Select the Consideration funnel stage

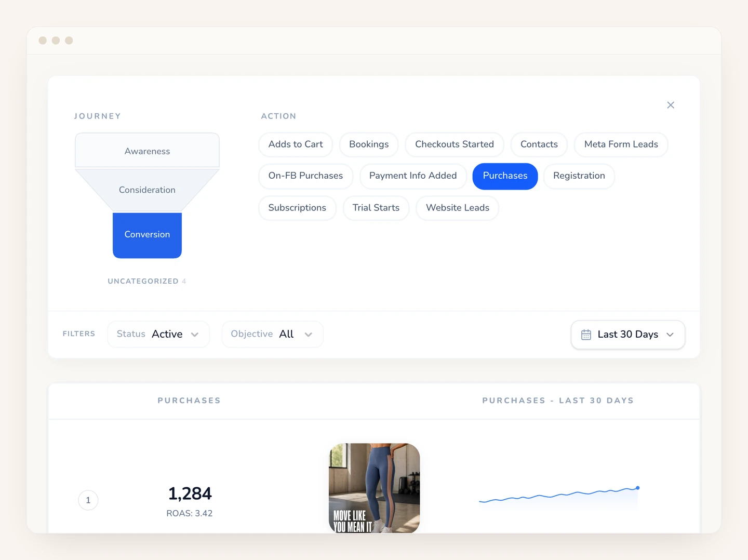[147, 190]
